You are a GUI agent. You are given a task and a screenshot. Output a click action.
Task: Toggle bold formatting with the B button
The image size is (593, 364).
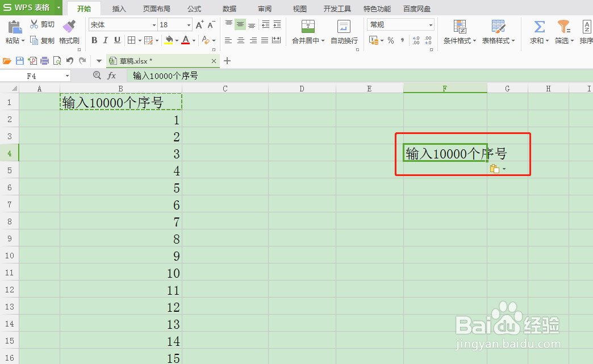point(94,40)
